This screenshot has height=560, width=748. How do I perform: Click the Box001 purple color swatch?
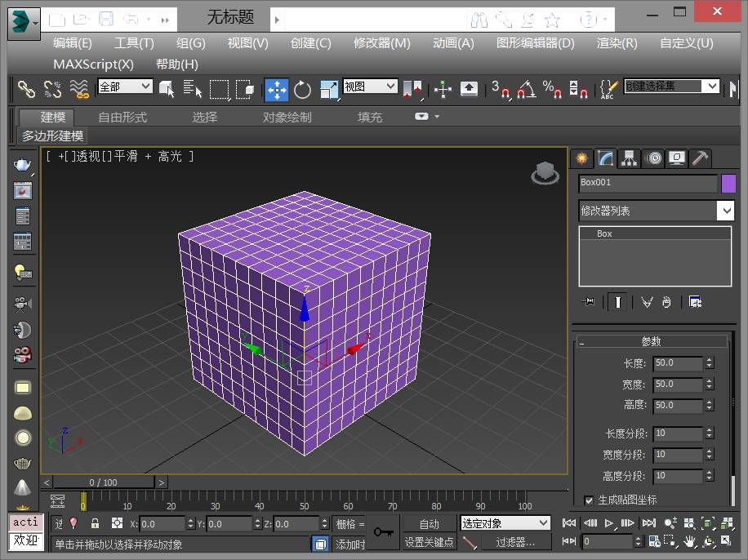click(x=728, y=184)
